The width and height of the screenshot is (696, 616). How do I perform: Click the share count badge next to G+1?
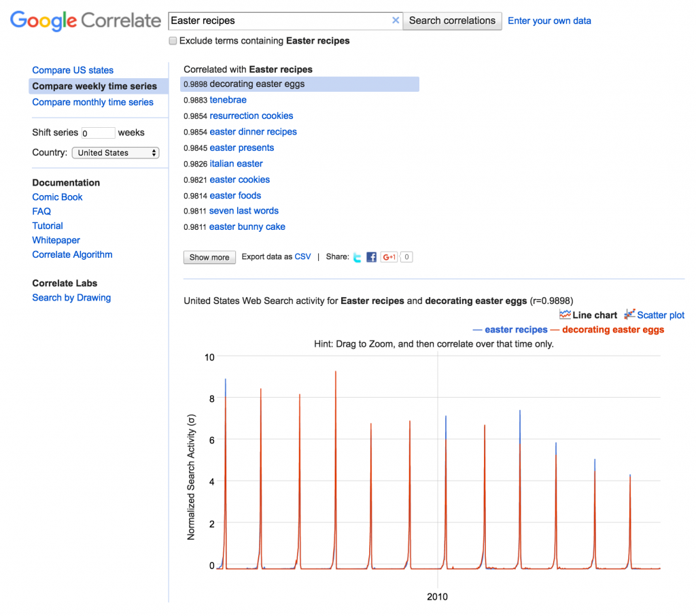pos(406,257)
